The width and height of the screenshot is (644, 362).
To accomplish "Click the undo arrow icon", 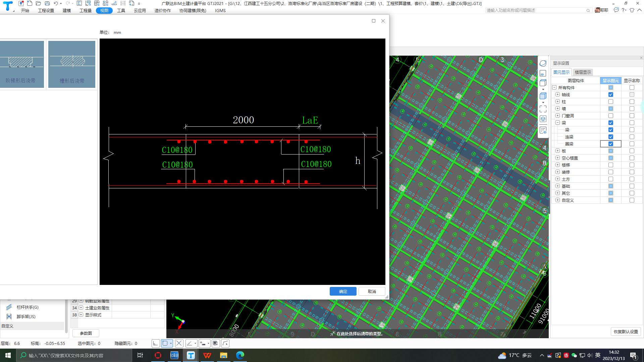I will point(56,3).
